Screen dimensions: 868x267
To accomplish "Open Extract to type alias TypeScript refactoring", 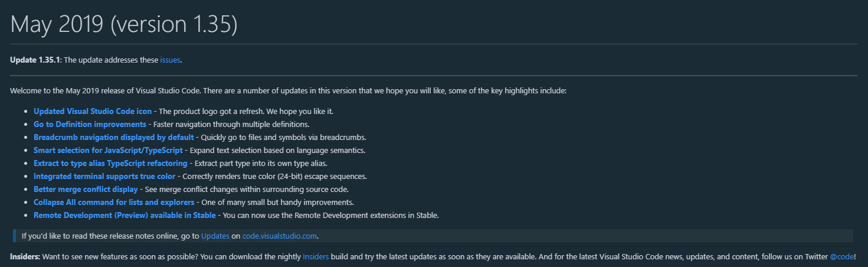I will tap(110, 163).
